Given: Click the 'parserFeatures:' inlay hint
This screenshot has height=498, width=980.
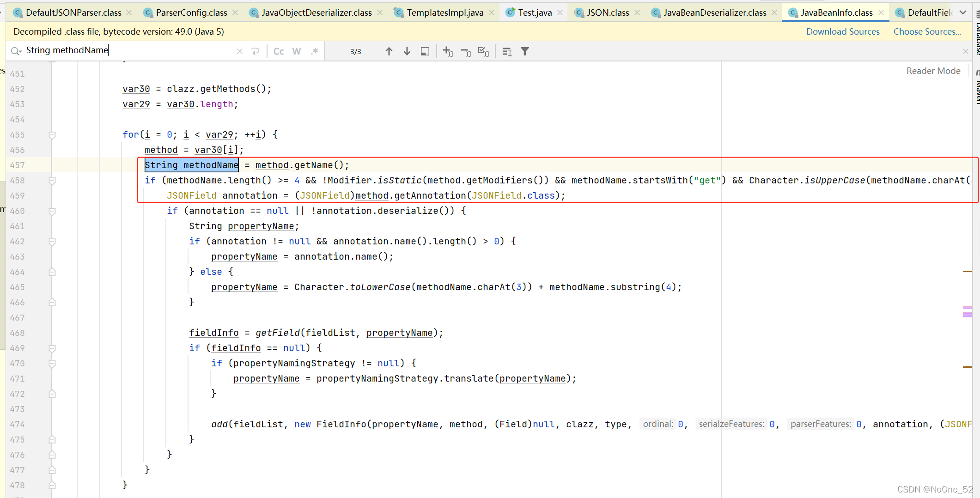Looking at the screenshot, I should pos(821,424).
